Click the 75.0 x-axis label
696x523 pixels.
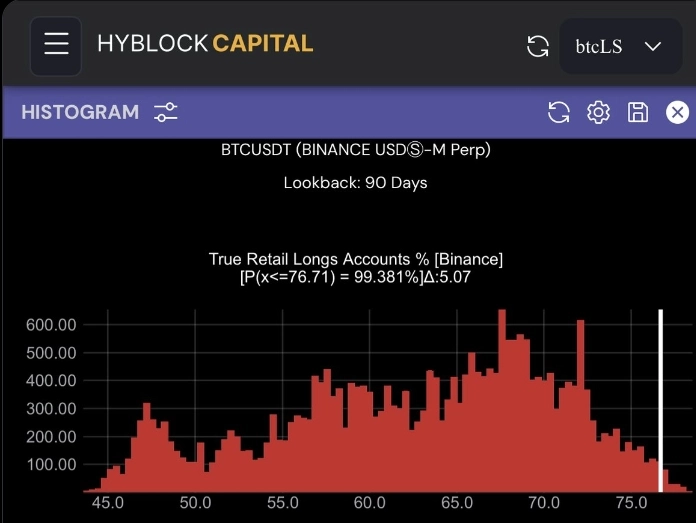pos(631,503)
